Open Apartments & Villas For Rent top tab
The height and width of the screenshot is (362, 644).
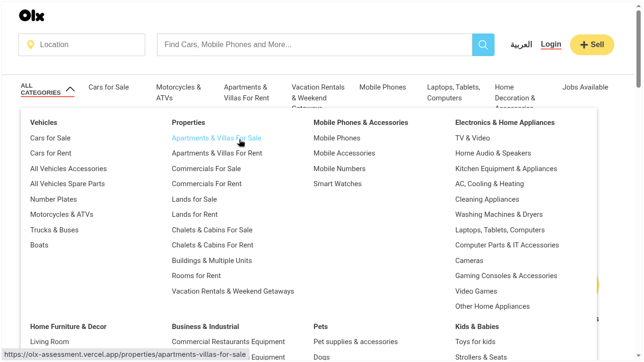point(247,92)
